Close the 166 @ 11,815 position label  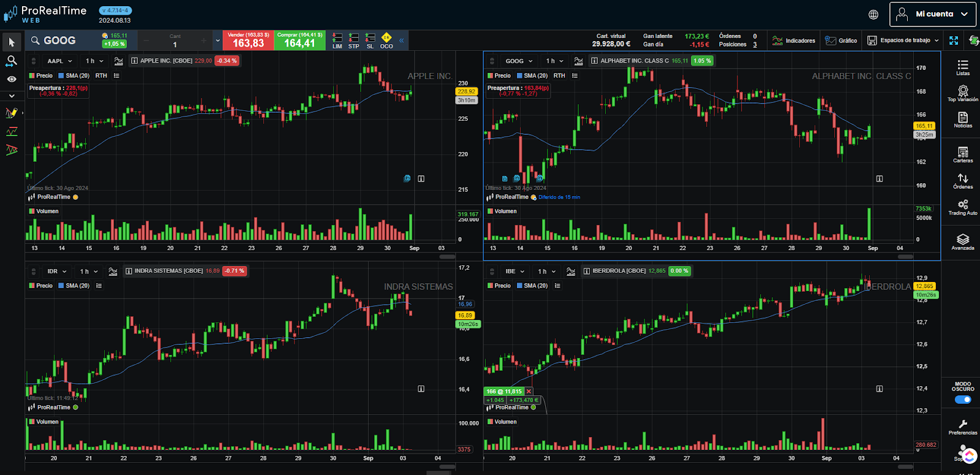[529, 391]
